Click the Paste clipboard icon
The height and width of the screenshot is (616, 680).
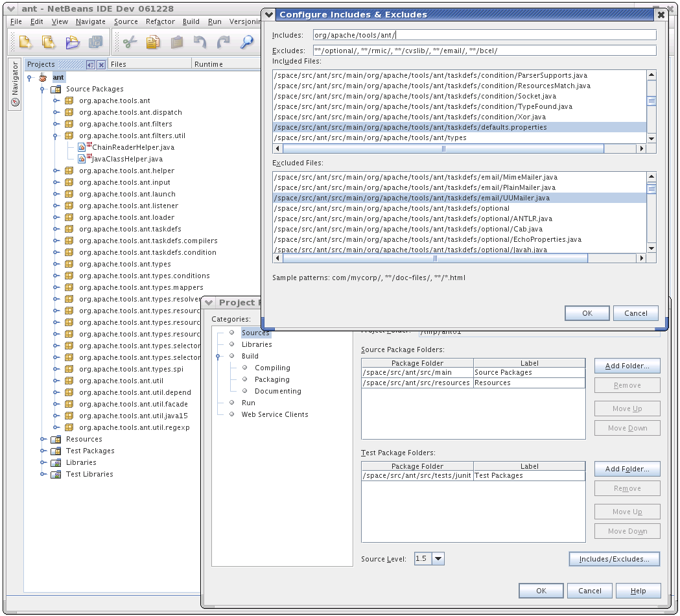176,42
